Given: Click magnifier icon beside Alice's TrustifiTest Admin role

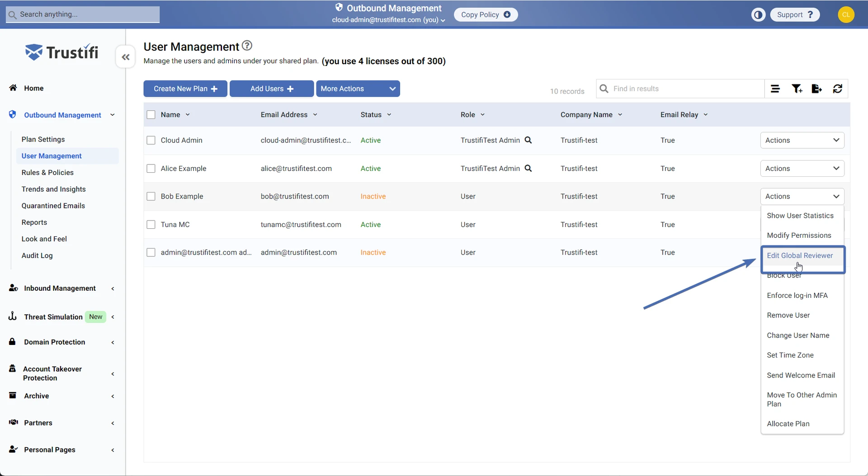Looking at the screenshot, I should coord(528,169).
